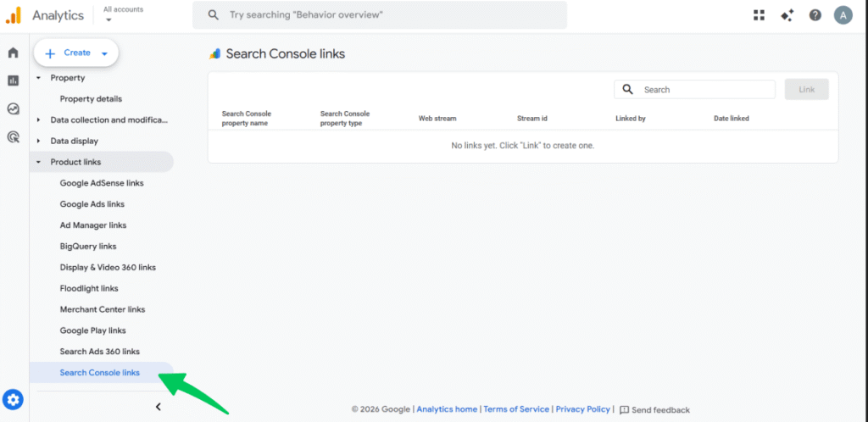
Task: Open Display & Video 360 links
Action: tap(108, 267)
